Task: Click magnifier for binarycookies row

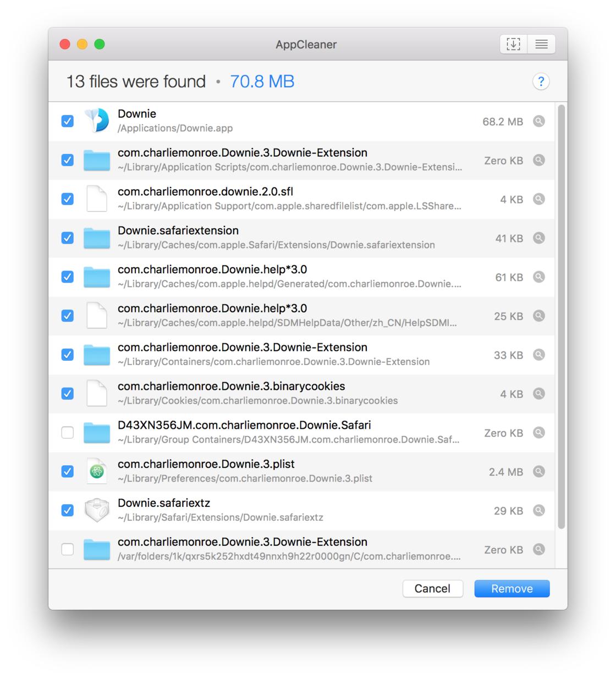Action: pos(539,394)
